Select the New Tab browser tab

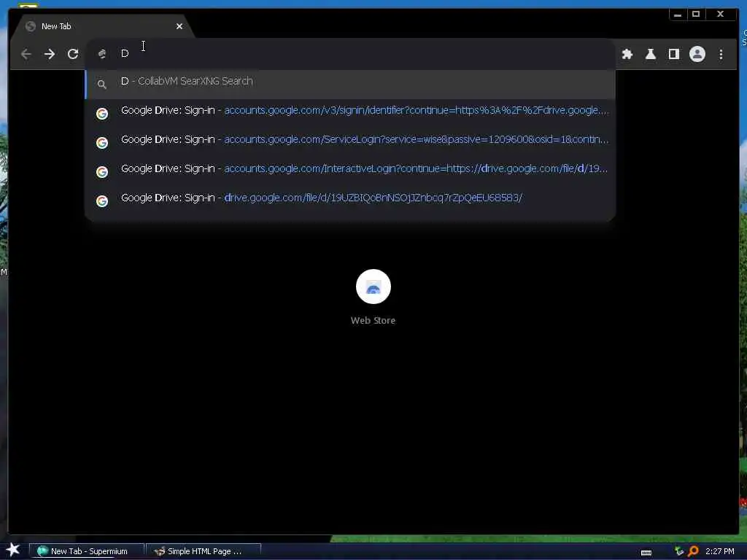[x=102, y=26]
